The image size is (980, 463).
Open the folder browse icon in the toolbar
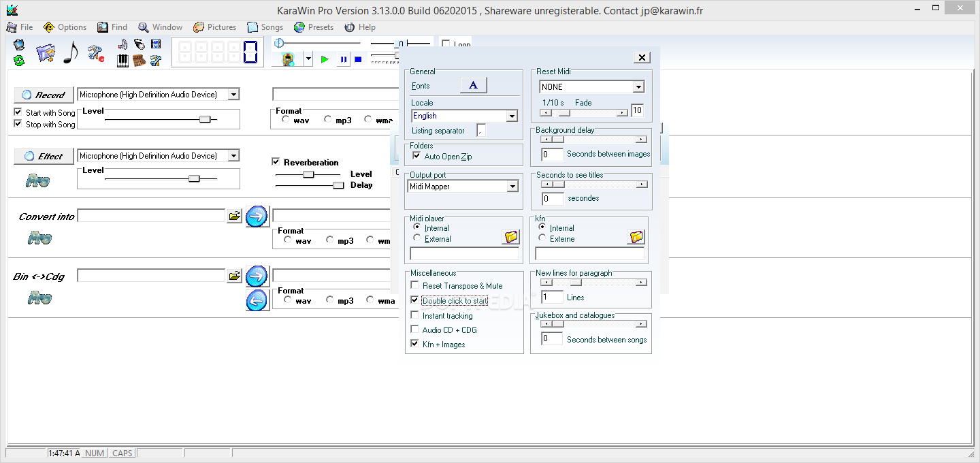(46, 53)
